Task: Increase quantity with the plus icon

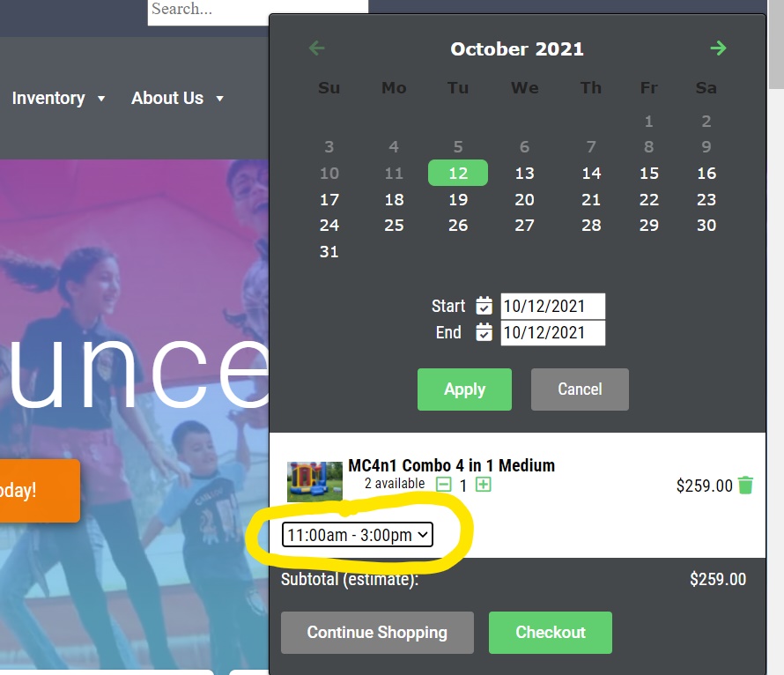Action: tap(483, 485)
